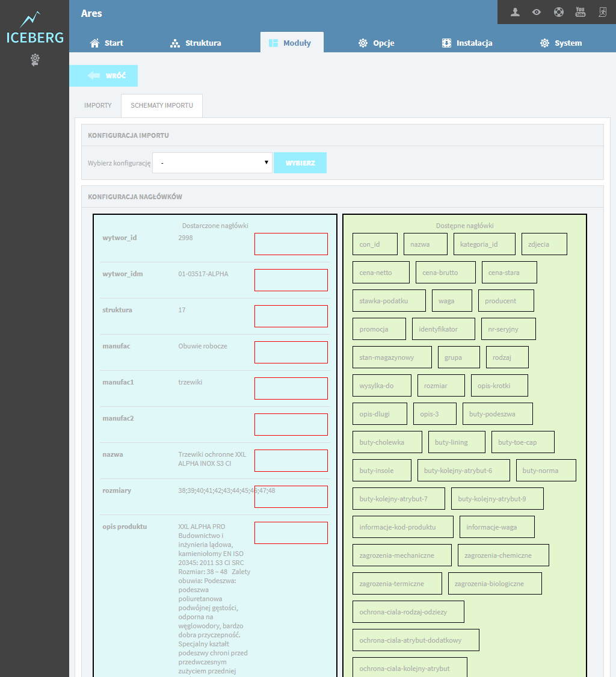This screenshot has width=616, height=677.
Task: Select the ochrona-ciala-rodzaj-odziezy header tag
Action: pyautogui.click(x=408, y=612)
